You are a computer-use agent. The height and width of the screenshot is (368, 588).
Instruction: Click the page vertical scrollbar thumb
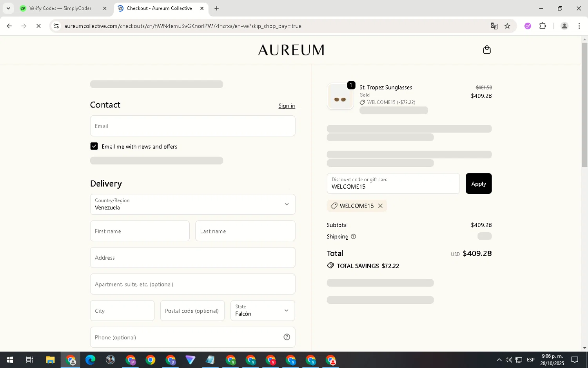click(584, 104)
